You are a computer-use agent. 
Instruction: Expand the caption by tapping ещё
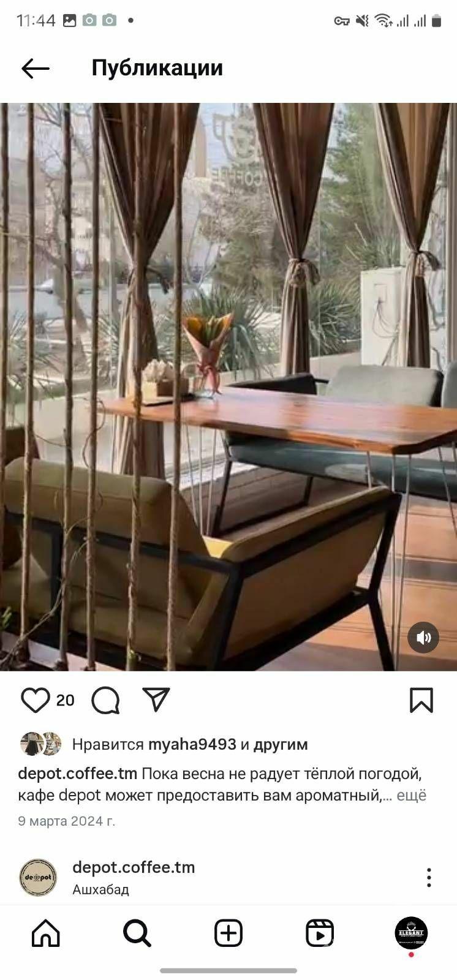click(412, 796)
